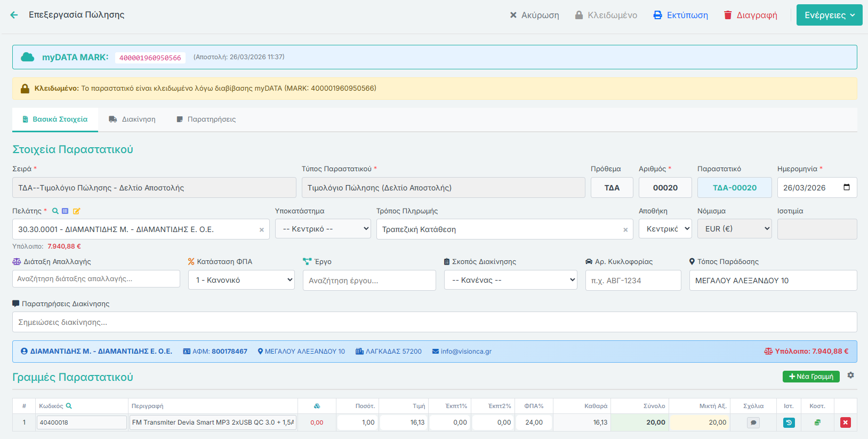868x439 pixels.
Task: Click the truck icon beside Αρ. Κυκλοφορίας
Action: pyautogui.click(x=589, y=261)
